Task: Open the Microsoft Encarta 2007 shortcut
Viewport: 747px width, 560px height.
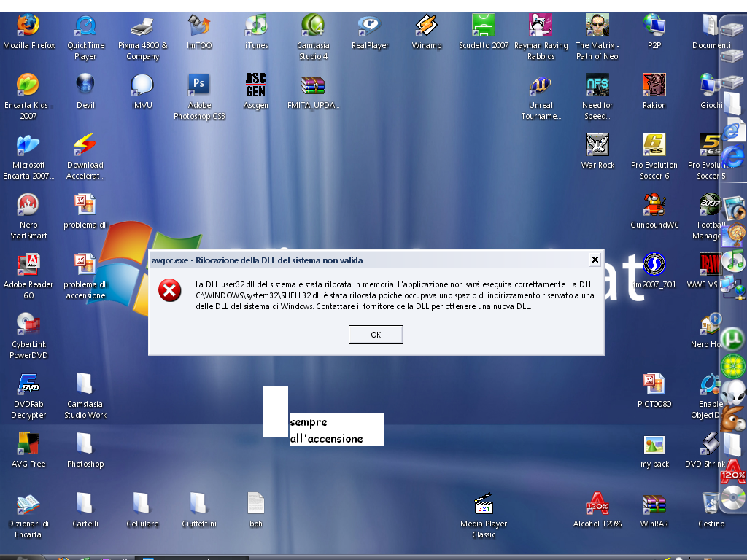Action: [28, 157]
